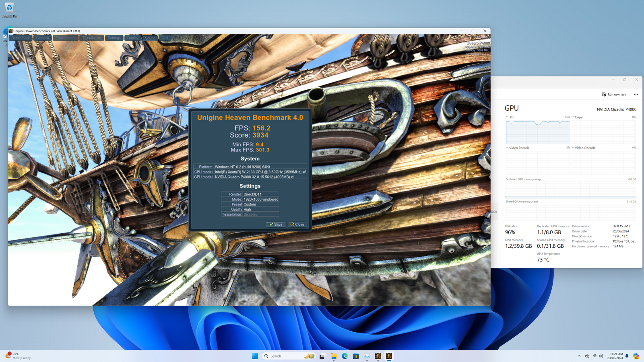Click the NVIDIA Quadro P4000 heading
This screenshot has width=644, height=362.
pos(617,109)
